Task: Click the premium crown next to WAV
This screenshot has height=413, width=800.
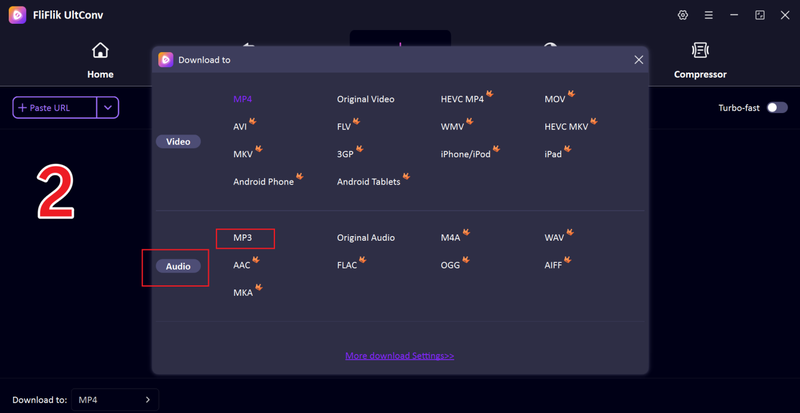Action: coord(570,233)
